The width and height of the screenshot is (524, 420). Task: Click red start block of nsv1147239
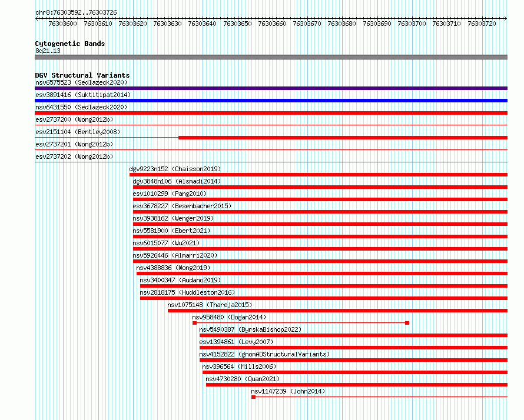[x=253, y=397]
